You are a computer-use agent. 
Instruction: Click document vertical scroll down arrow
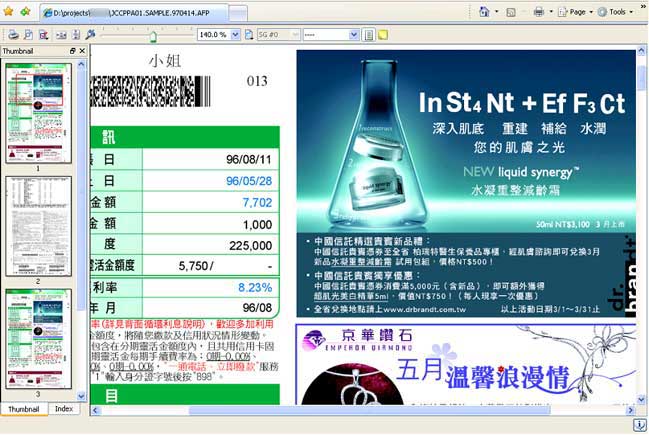point(641,399)
